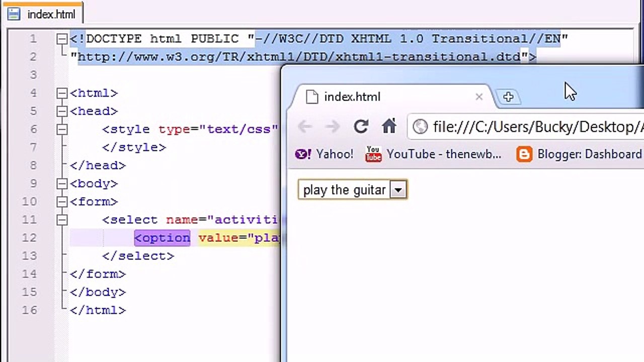Collapse the DOCTYPE fold on line 1
Image resolution: width=644 pixels, height=362 pixels.
click(62, 39)
